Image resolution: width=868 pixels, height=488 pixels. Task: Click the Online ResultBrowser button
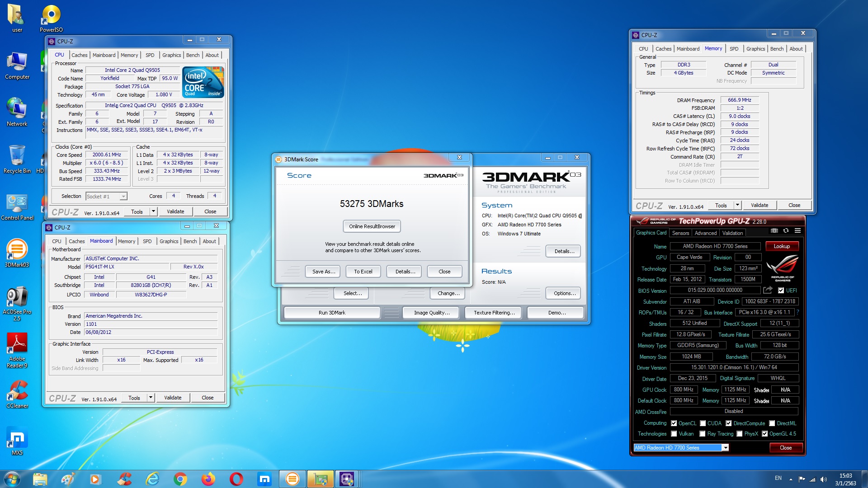coord(372,226)
